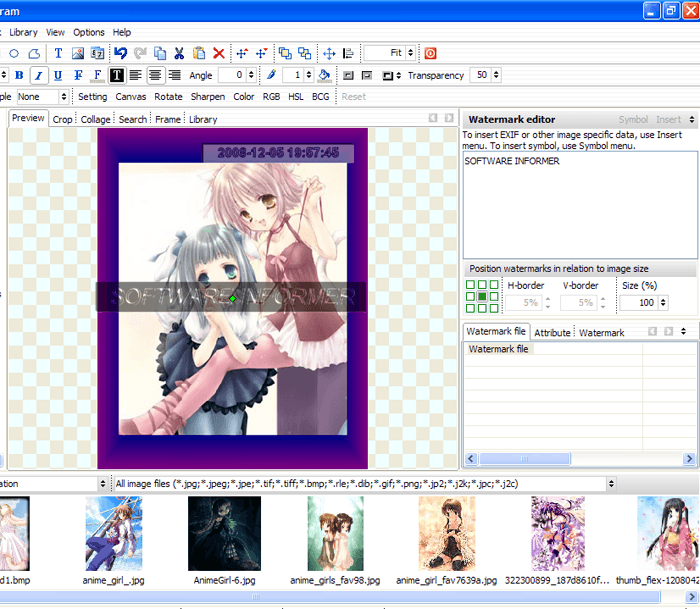Open the View menu

coord(55,33)
